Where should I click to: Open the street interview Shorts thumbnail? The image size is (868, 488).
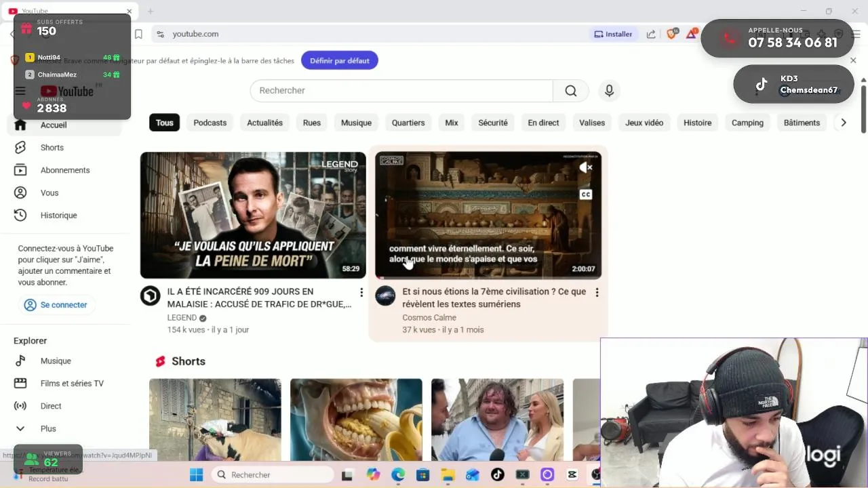click(497, 420)
